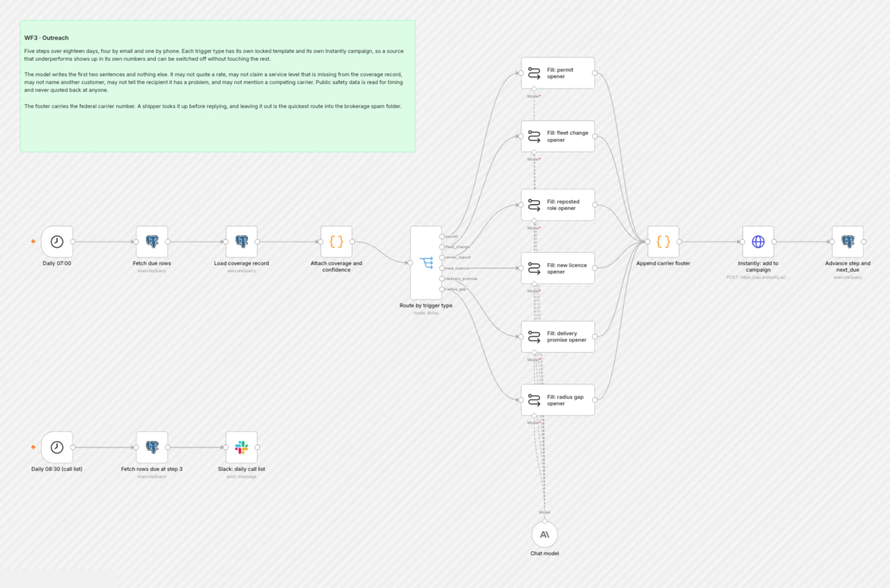Screen dimensions: 890x588
Task: Open the Fetch due rows Postgres node
Action: [152, 241]
